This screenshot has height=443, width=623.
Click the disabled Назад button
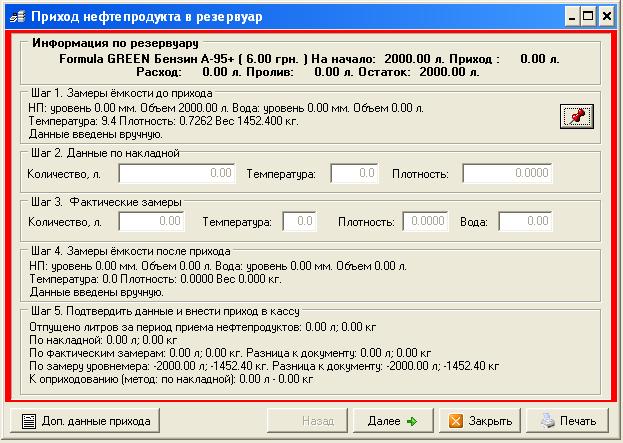click(x=307, y=421)
